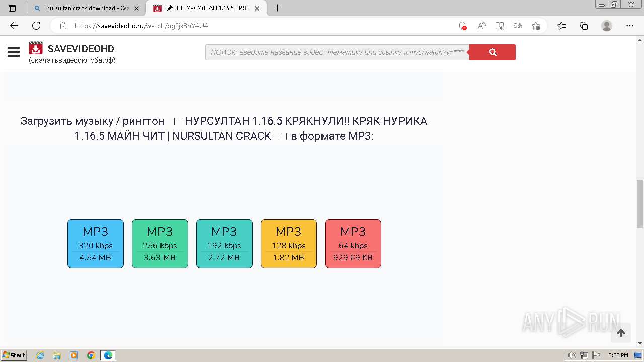Open the hamburger menu on SAVEVIDEOHD

[x=14, y=52]
